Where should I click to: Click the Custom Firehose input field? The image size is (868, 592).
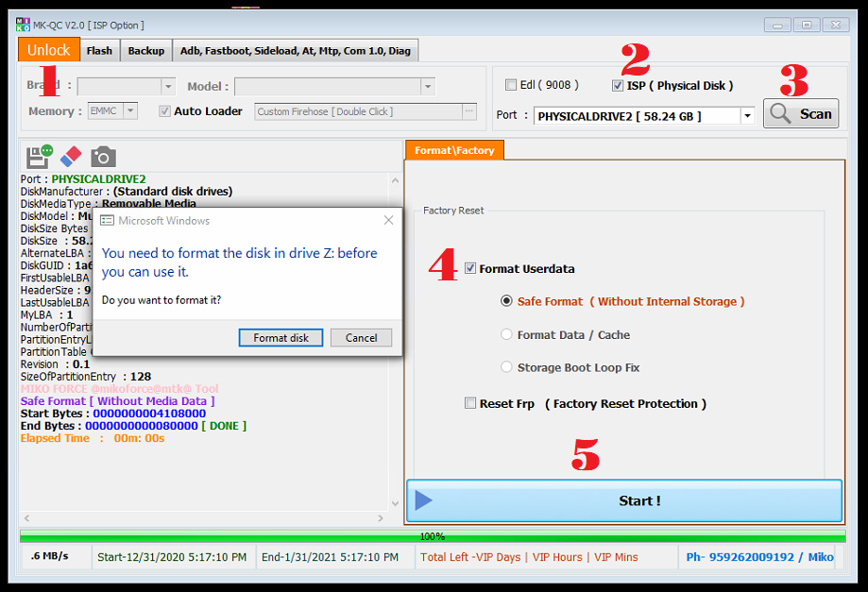(x=358, y=111)
